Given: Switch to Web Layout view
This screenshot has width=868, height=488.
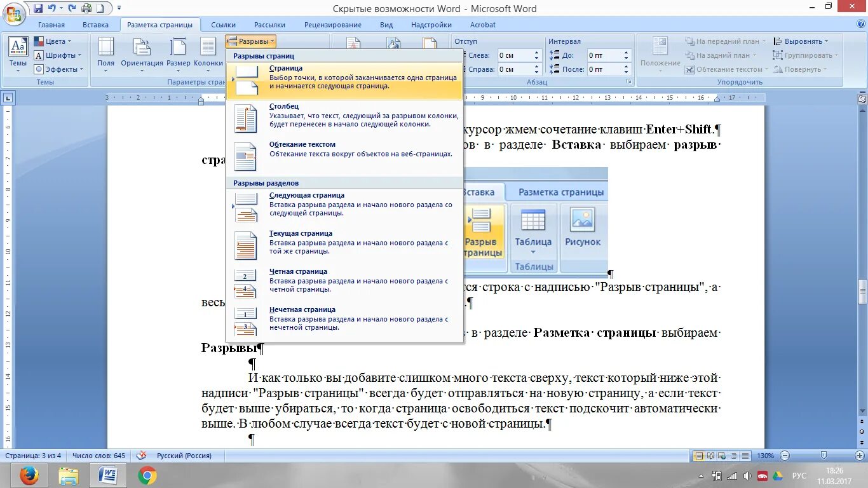Looking at the screenshot, I should (x=722, y=456).
